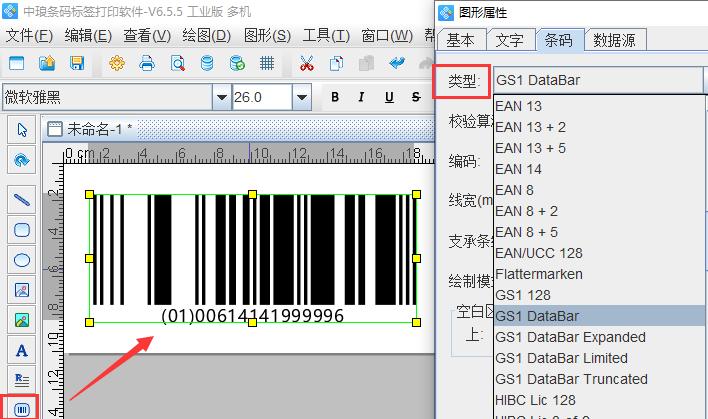Select the text A tool
Screen dimensions: 708x419
coord(22,350)
